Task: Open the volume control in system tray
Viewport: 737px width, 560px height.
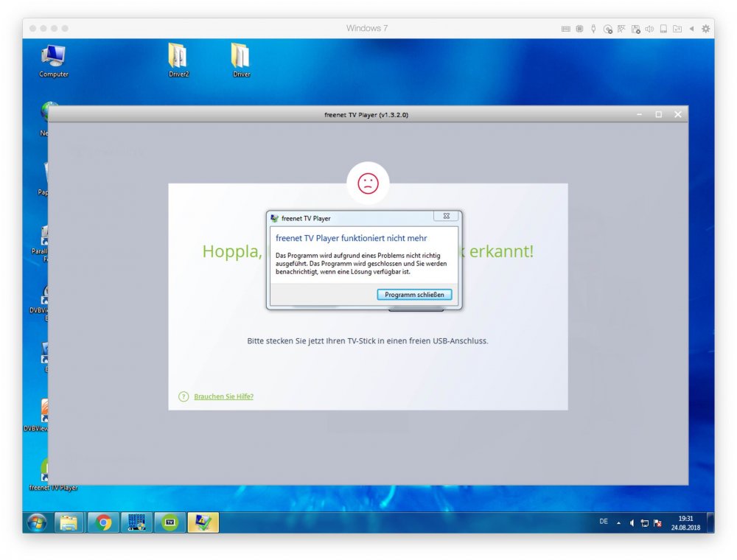Action: [632, 523]
